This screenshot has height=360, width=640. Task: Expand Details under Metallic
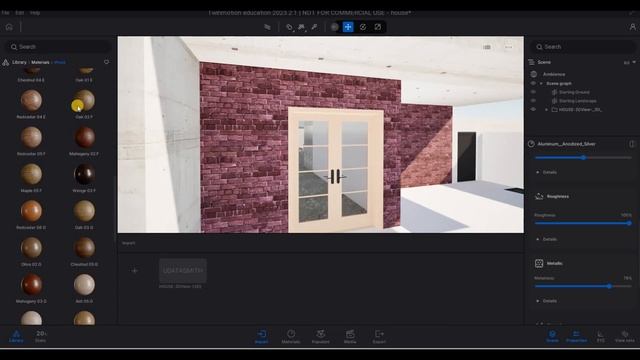coord(546,301)
